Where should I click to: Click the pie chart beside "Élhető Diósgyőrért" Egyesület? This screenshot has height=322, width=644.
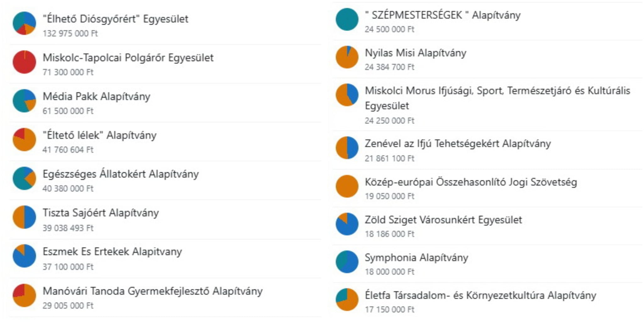24,23
